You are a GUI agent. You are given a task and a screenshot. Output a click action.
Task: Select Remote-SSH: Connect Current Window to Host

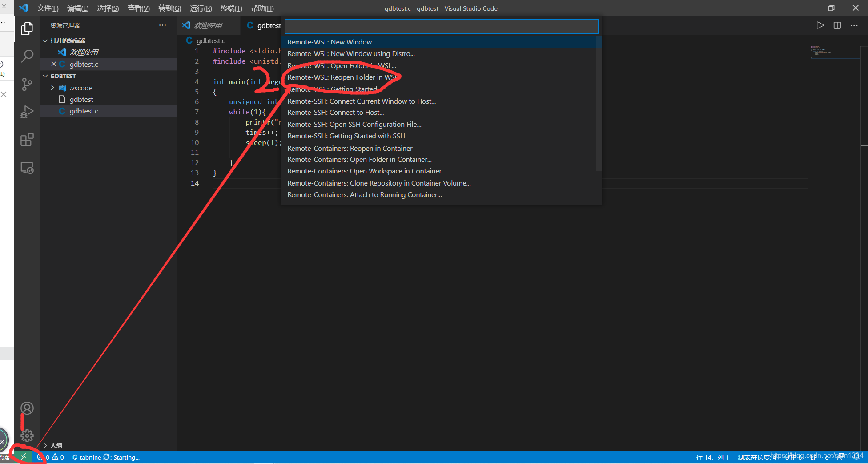[x=441, y=101]
